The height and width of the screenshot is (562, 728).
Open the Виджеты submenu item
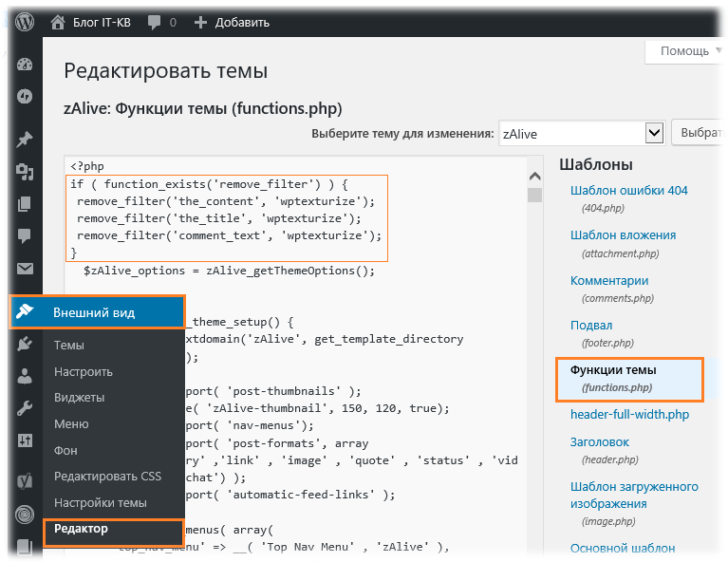pyautogui.click(x=80, y=398)
